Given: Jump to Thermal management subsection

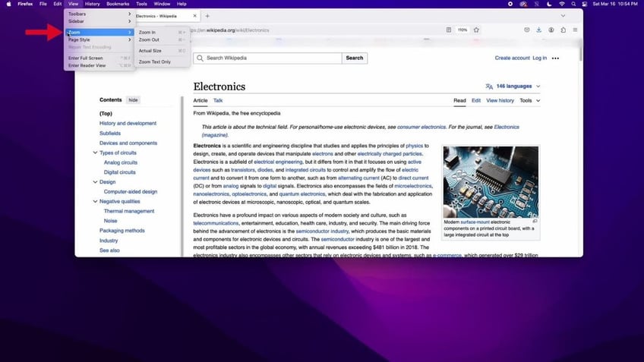Looking at the screenshot, I should (129, 211).
